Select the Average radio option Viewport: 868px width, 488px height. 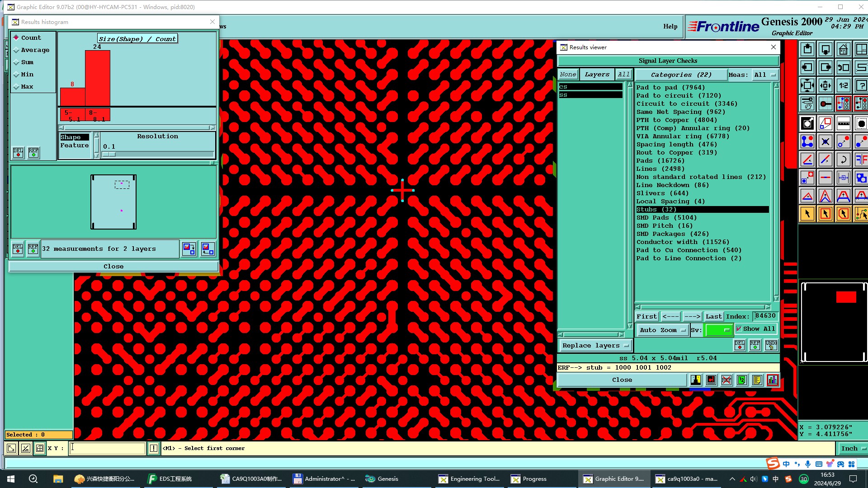pos(35,50)
